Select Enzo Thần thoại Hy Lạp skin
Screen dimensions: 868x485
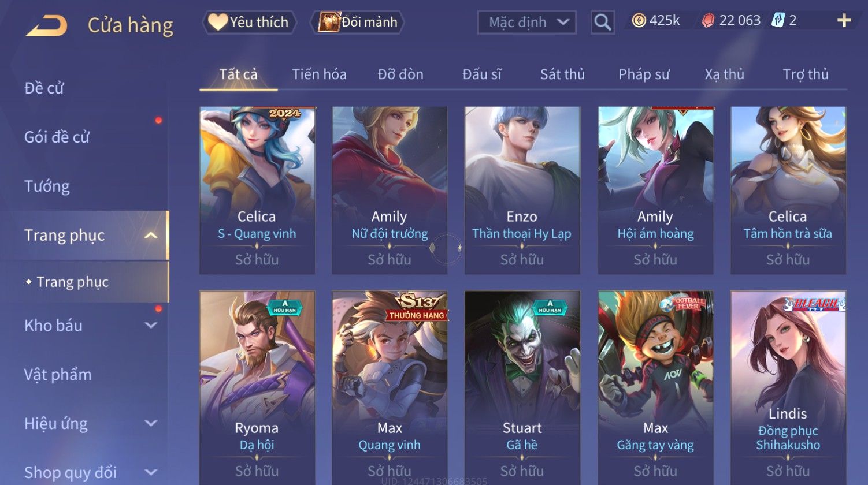tap(522, 191)
